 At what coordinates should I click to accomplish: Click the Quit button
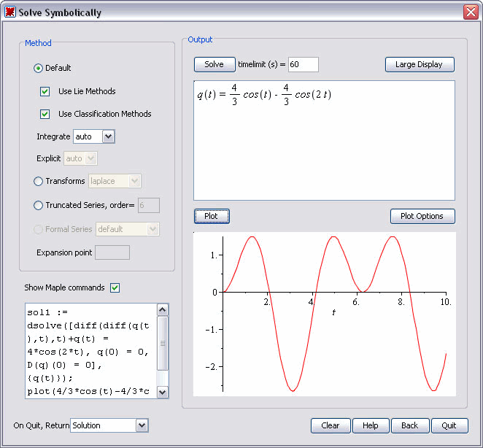(x=449, y=425)
